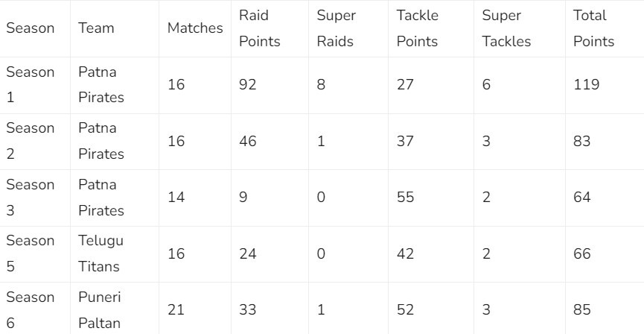Select the Super Raids column header

336,28
